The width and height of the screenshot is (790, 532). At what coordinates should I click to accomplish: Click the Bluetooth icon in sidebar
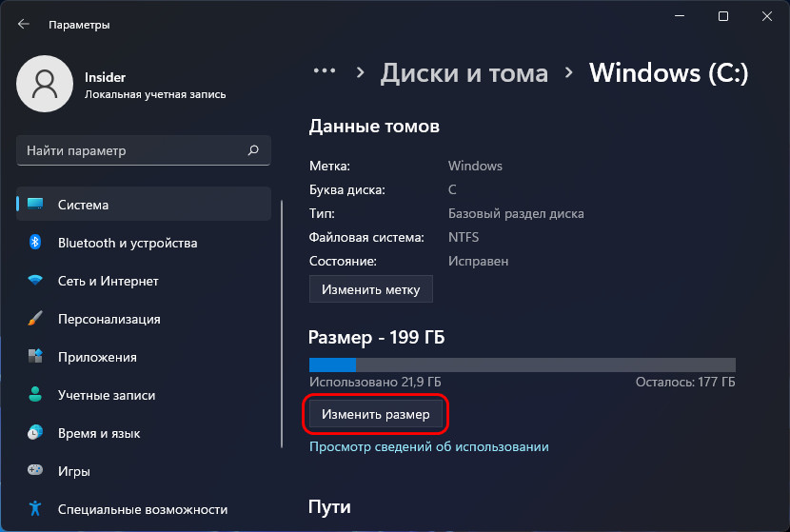point(35,243)
